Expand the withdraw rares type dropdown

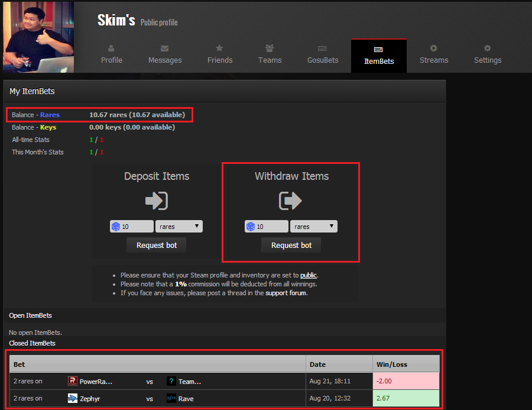314,227
